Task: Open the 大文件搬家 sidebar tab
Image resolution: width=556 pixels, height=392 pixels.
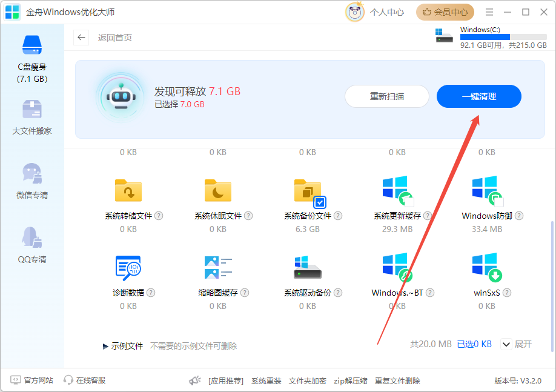Action: pos(32,118)
